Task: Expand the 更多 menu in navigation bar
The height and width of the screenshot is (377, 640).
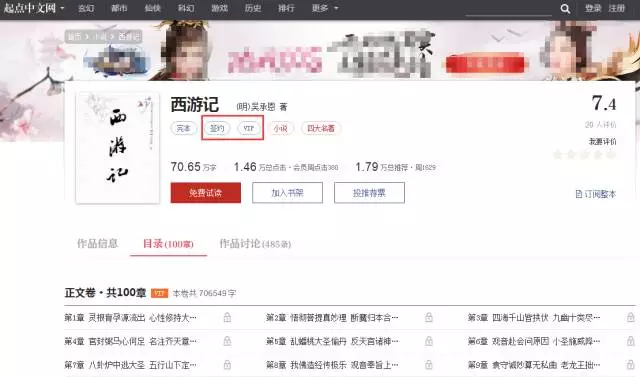Action: pos(325,8)
